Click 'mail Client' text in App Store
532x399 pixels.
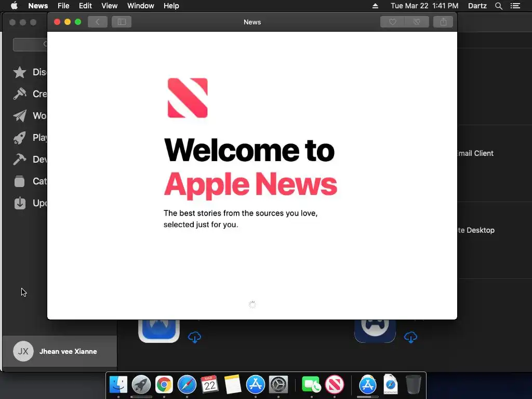[475, 153]
